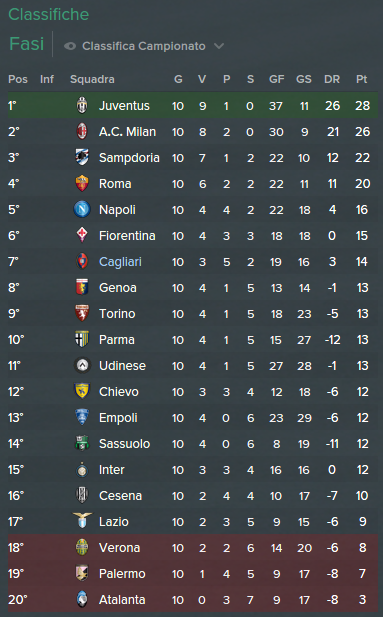Open the Cagliari team link
Screen dimensions: 383x617
tap(120, 262)
